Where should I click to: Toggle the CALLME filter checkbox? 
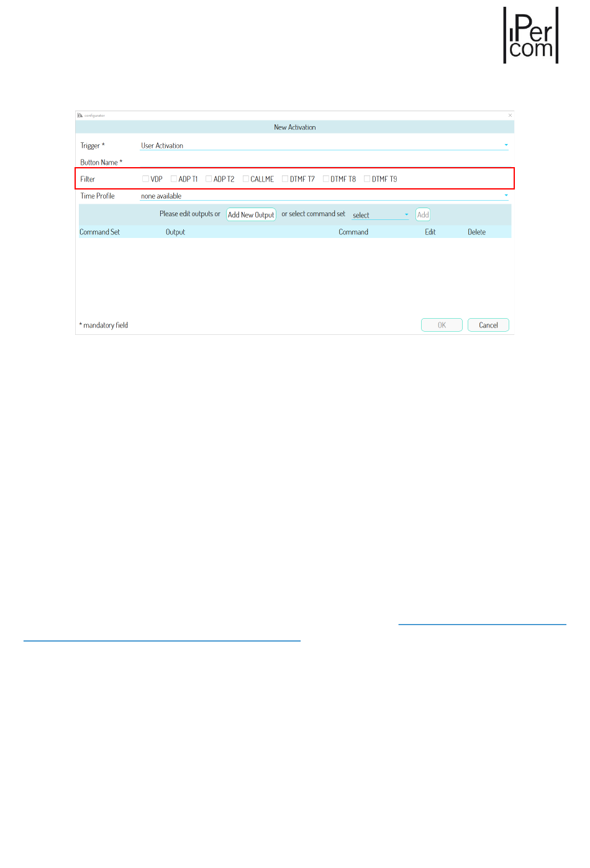[x=246, y=179]
